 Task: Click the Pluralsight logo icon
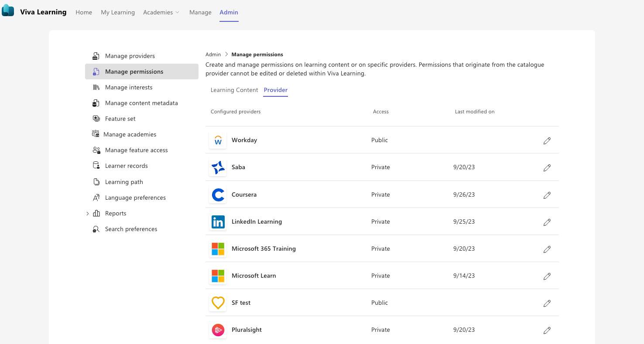pyautogui.click(x=218, y=330)
